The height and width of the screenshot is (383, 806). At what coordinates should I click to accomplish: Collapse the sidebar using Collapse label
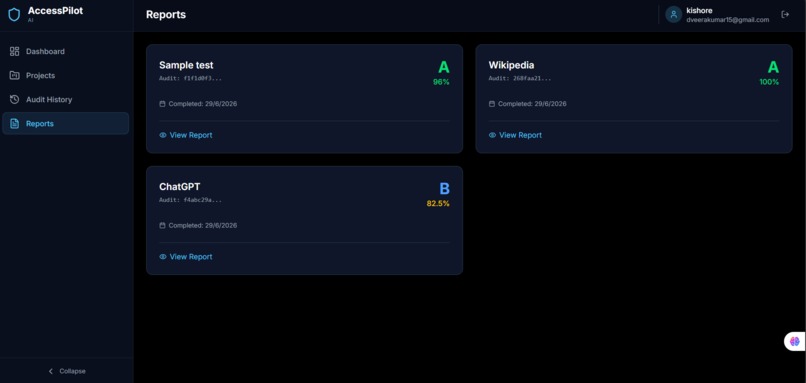point(72,371)
